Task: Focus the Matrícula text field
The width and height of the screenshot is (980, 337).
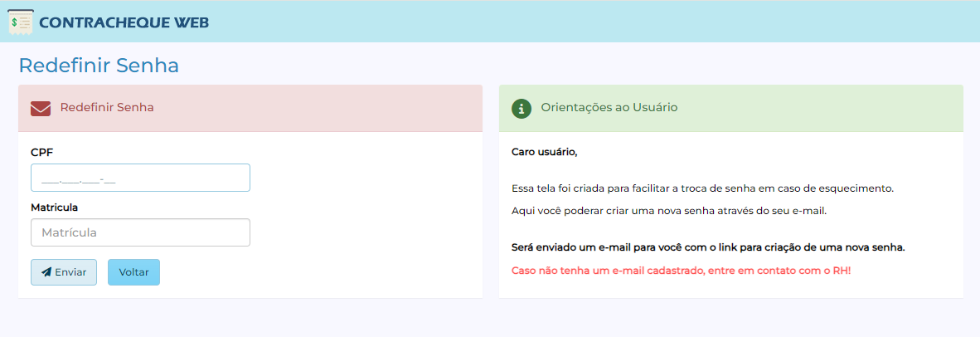Action: coord(140,232)
